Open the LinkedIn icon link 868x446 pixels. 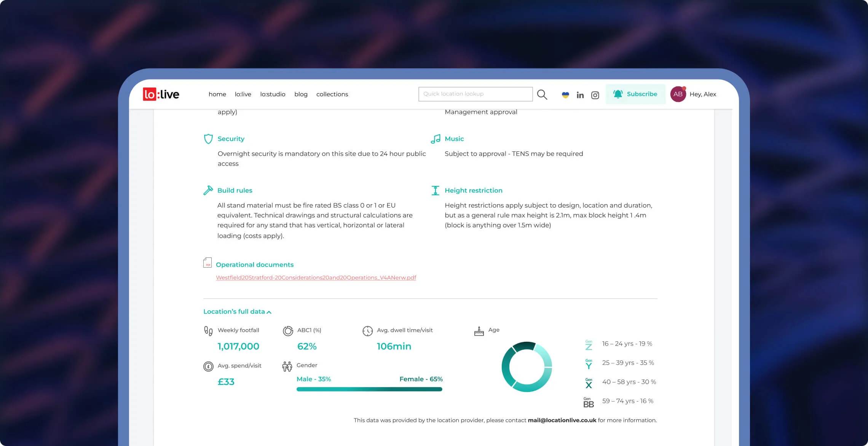pos(580,95)
